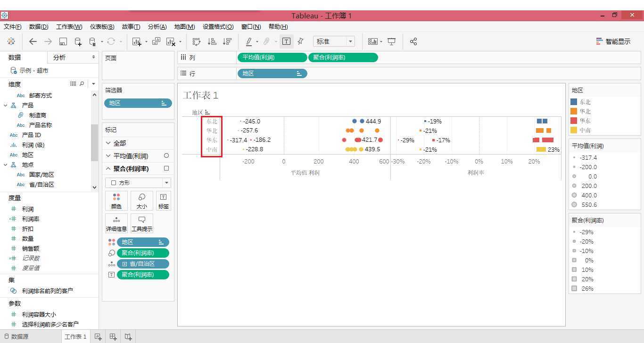The image size is (644, 343).
Task: Open the 文件(F) menu
Action: coord(13,27)
